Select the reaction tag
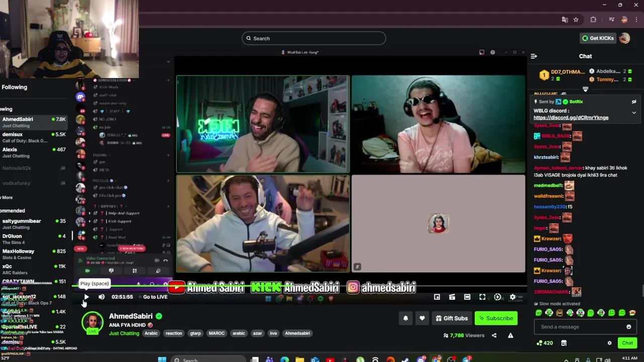The width and height of the screenshot is (644, 362). pos(174,333)
